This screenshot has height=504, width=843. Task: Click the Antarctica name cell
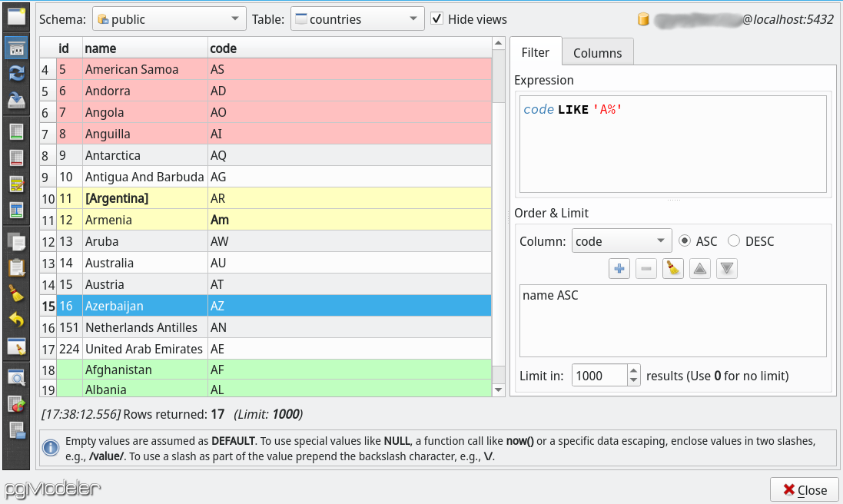(145, 155)
